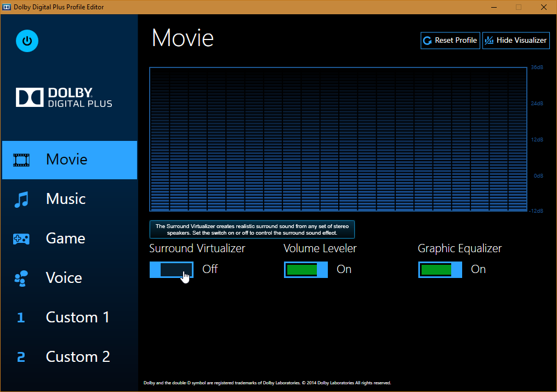Click the Reset Profile button label
The image size is (557, 392).
click(456, 41)
